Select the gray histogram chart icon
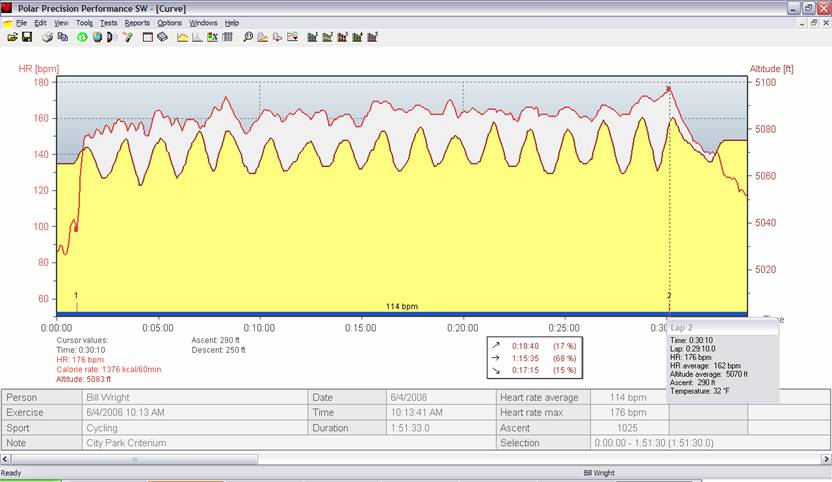The height and width of the screenshot is (482, 832). click(197, 37)
